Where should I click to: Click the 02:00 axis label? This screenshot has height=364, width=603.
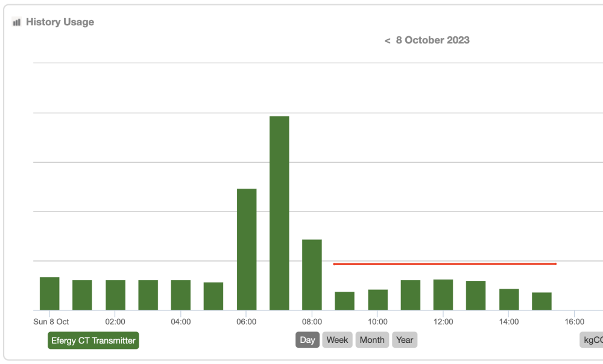click(115, 322)
